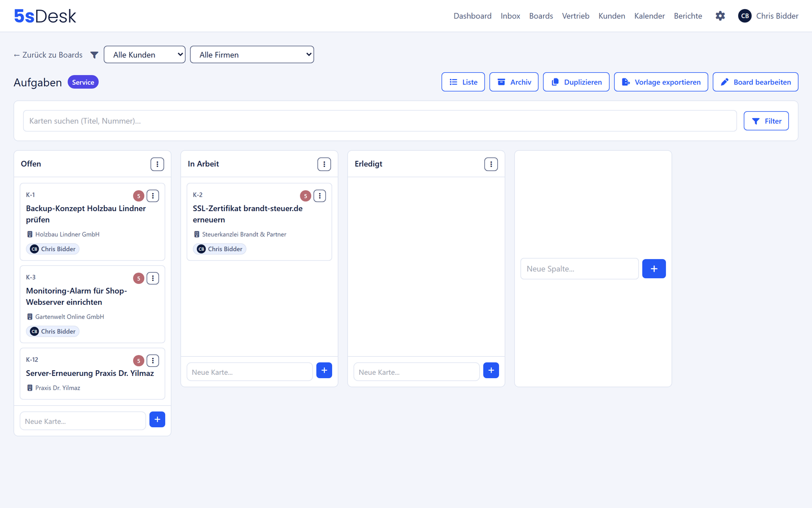Focus Neue Karte input in Offen column
This screenshot has width=812, height=508.
point(83,421)
